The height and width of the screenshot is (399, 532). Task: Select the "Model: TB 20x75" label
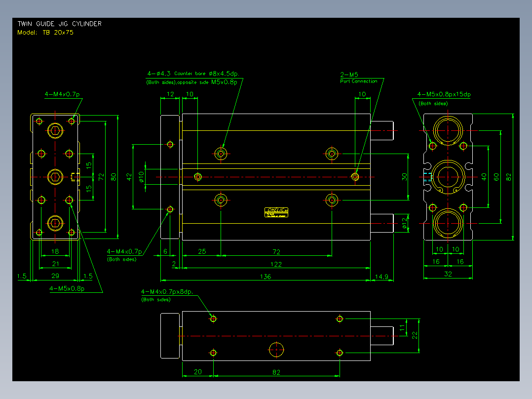click(45, 33)
